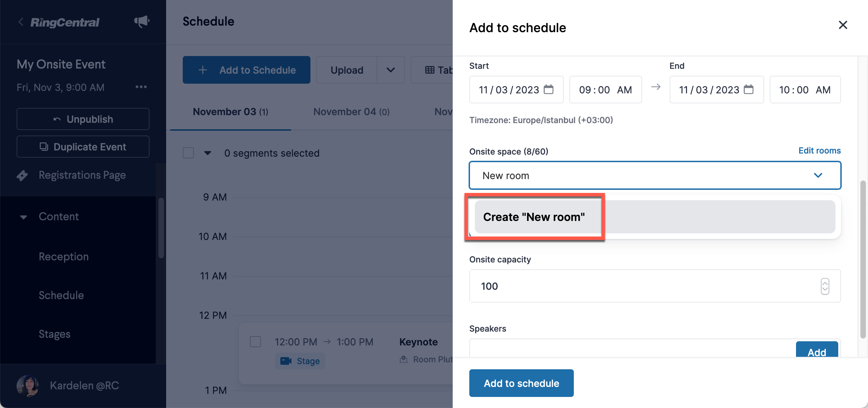
Task: Collapse the Content section in sidebar
Action: tap(24, 217)
